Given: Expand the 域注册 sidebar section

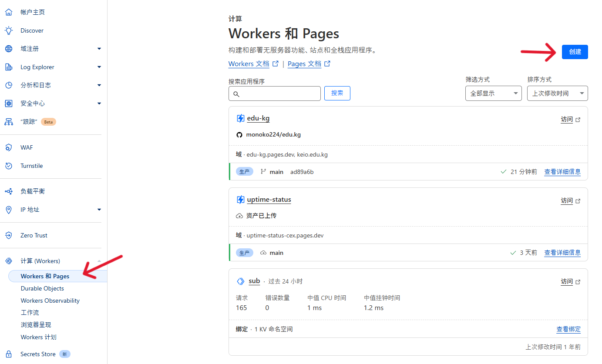Looking at the screenshot, I should pos(99,49).
